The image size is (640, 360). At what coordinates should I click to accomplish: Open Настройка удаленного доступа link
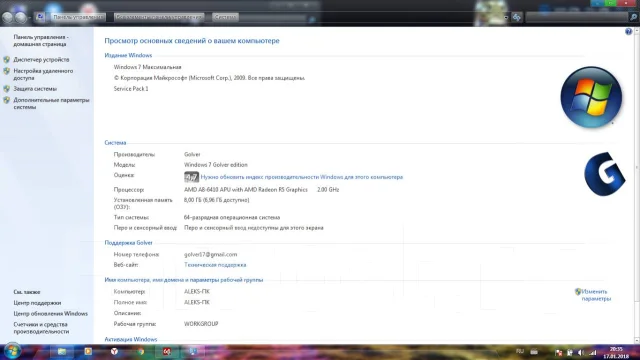(43, 74)
